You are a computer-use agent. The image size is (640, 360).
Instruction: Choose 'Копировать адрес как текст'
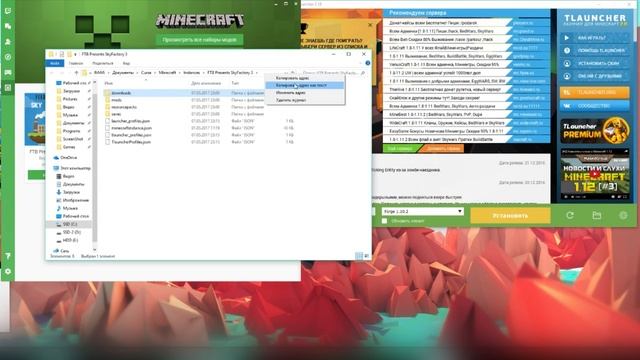[x=305, y=85]
